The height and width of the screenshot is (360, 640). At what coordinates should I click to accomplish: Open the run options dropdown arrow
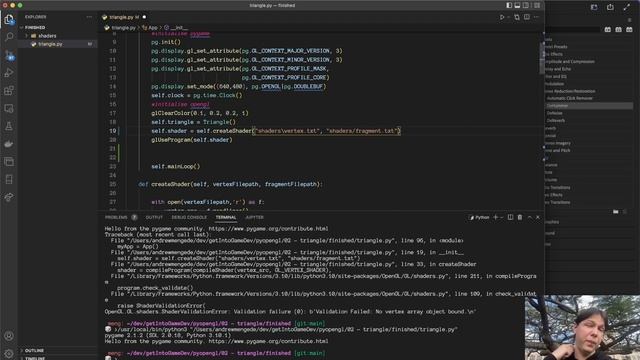point(508,17)
